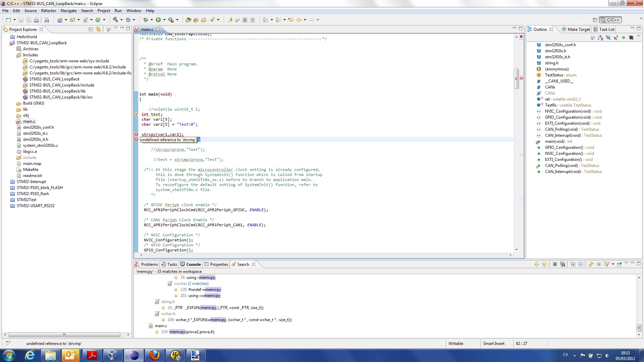Open dropdown next to Run icon
This screenshot has width=644, height=362.
click(x=164, y=20)
